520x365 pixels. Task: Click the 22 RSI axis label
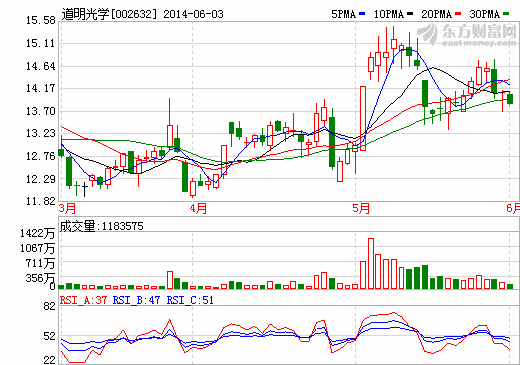(x=49, y=360)
